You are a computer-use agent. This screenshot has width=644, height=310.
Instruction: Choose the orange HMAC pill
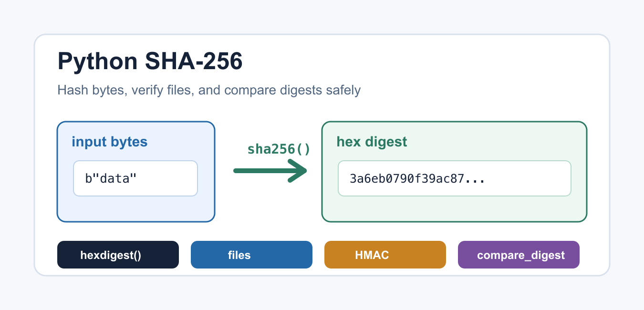click(385, 255)
